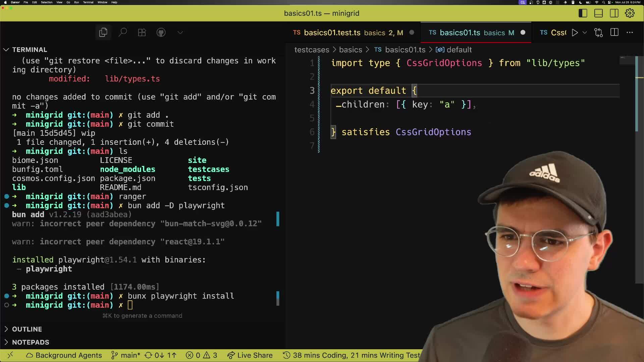Open the Extensions view icon

[x=142, y=33]
